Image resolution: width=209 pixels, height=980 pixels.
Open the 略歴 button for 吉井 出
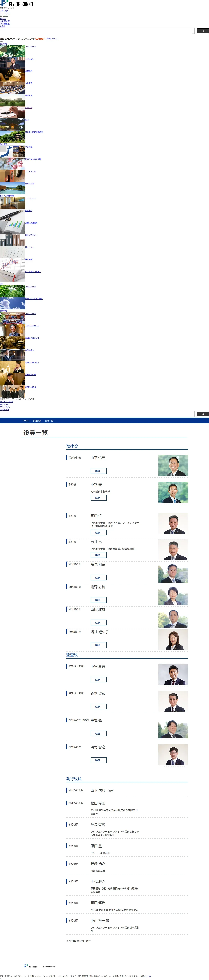tap(98, 555)
